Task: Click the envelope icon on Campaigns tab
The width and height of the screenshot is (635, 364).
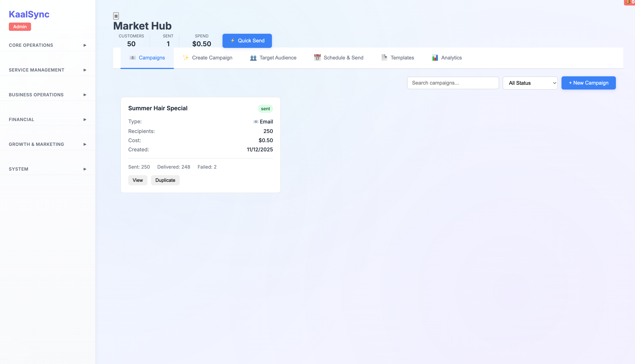Action: click(132, 58)
